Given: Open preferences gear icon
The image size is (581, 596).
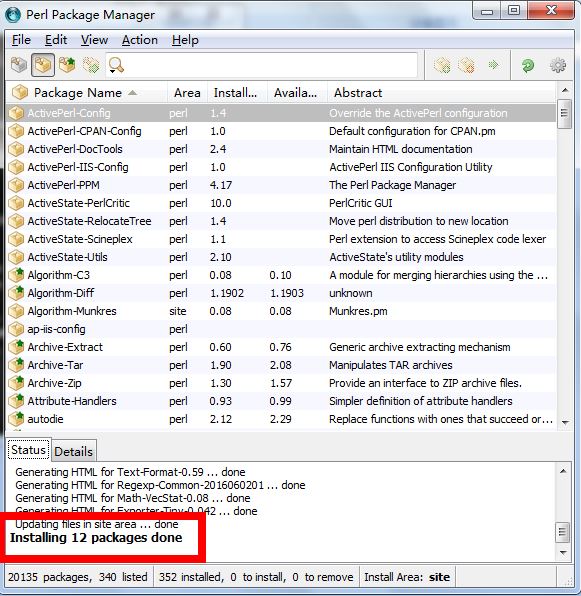Looking at the screenshot, I should (558, 65).
